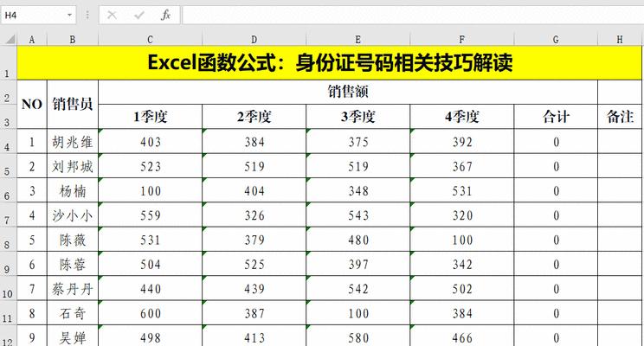Click cell with value 600
This screenshot has height=346, width=644.
pyautogui.click(x=150, y=313)
